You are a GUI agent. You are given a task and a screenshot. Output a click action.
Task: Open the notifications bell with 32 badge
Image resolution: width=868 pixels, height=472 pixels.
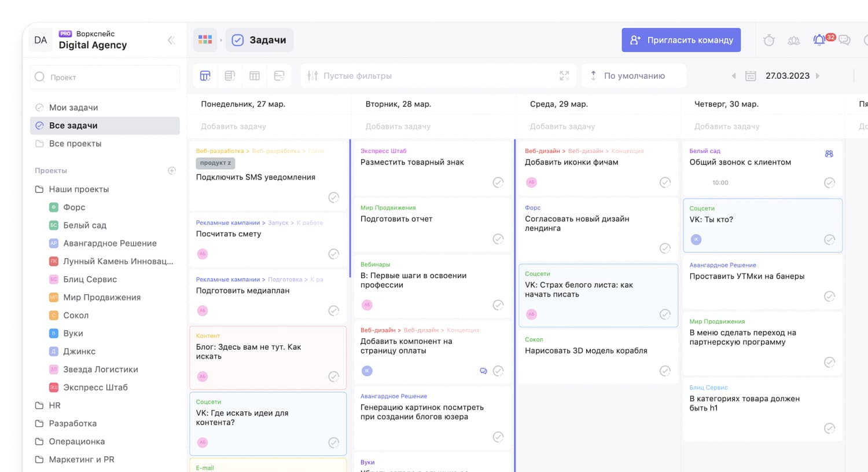pyautogui.click(x=819, y=40)
